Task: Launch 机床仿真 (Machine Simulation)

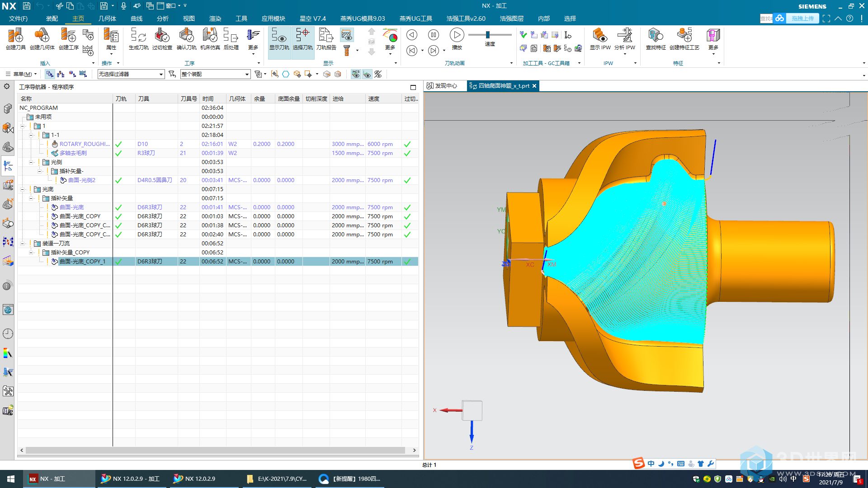Action: [210, 39]
